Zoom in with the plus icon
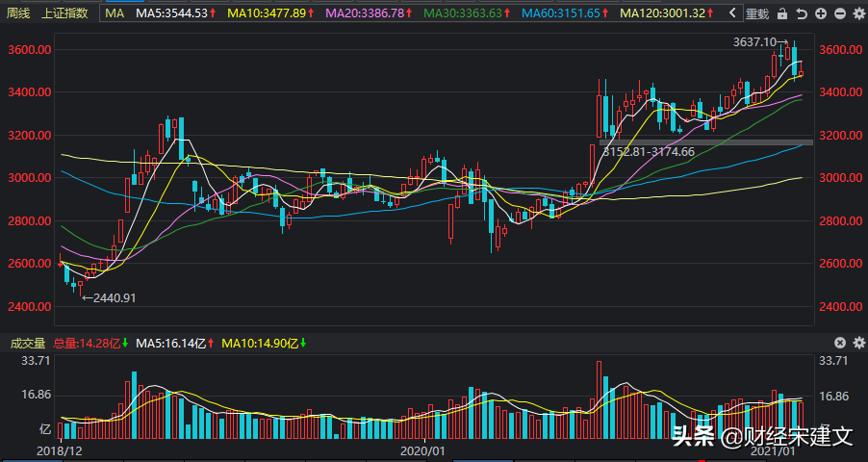This screenshot has height=462, width=868. tap(821, 13)
